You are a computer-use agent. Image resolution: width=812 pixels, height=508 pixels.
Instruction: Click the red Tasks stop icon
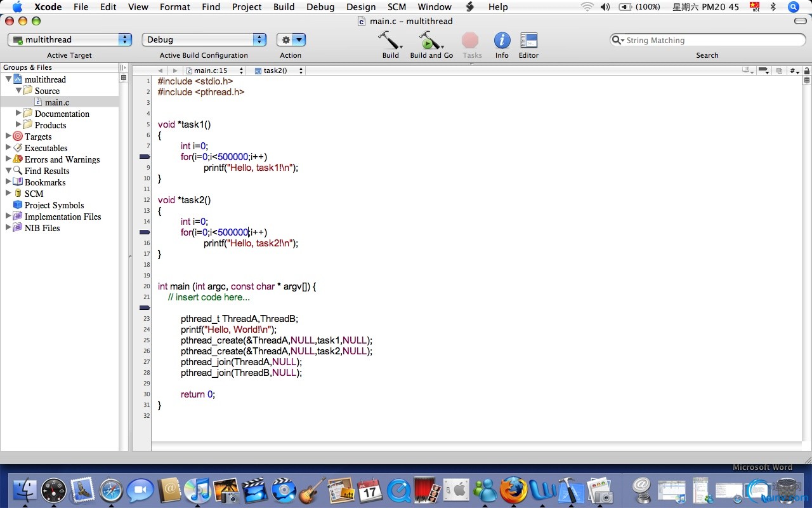pos(470,41)
